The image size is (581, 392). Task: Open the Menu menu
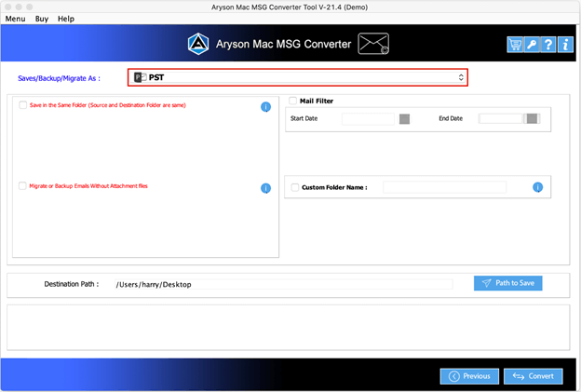pyautogui.click(x=15, y=19)
